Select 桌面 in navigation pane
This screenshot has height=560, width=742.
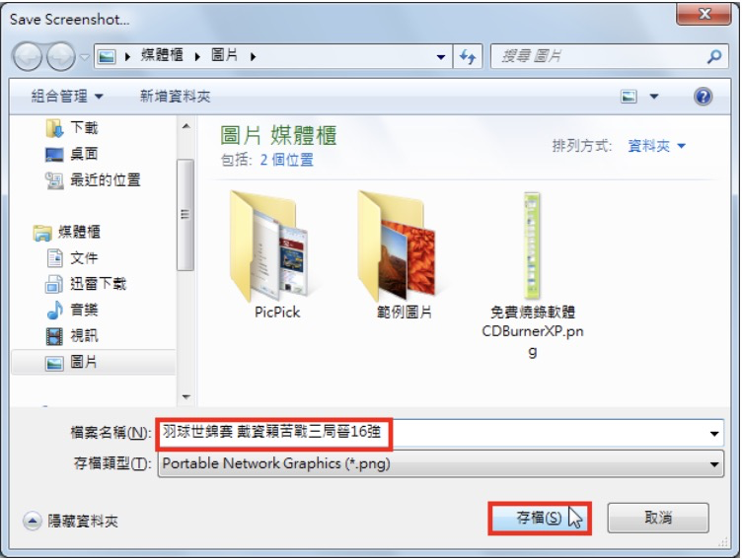tap(72, 154)
